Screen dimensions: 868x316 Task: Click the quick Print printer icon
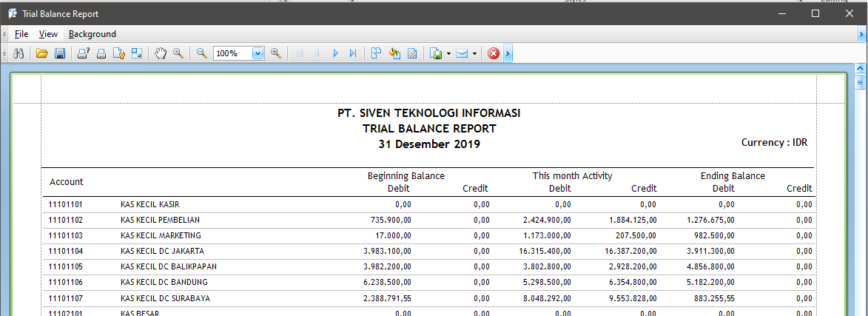[101, 53]
